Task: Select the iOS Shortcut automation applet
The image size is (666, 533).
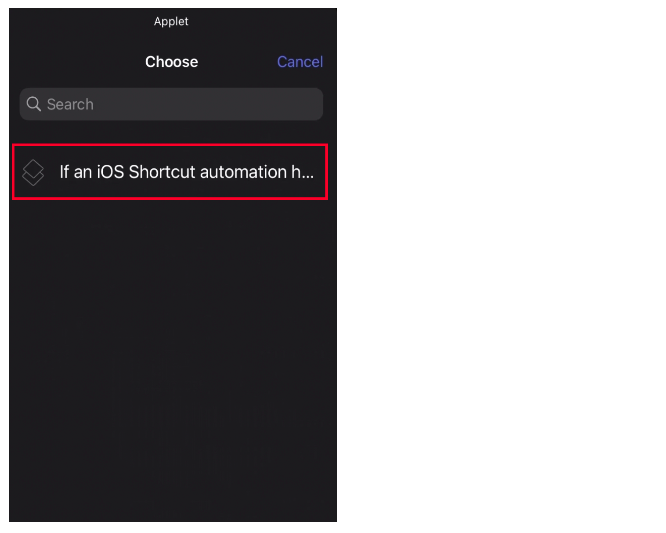Action: tap(170, 172)
